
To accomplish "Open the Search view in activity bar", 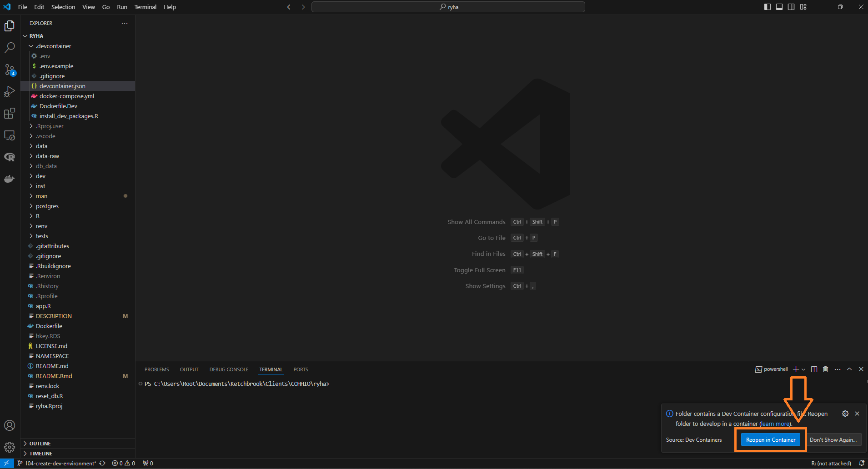I will pyautogui.click(x=10, y=48).
